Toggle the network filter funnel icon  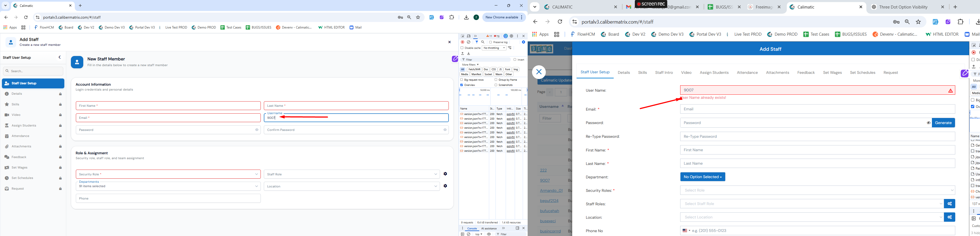[477, 42]
